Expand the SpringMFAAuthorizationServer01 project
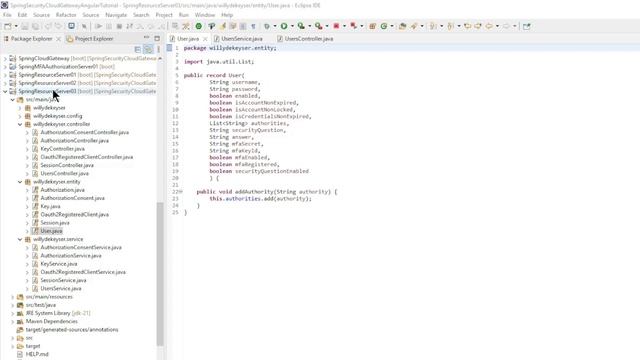Screen dimensions: 640x360 point(5,67)
